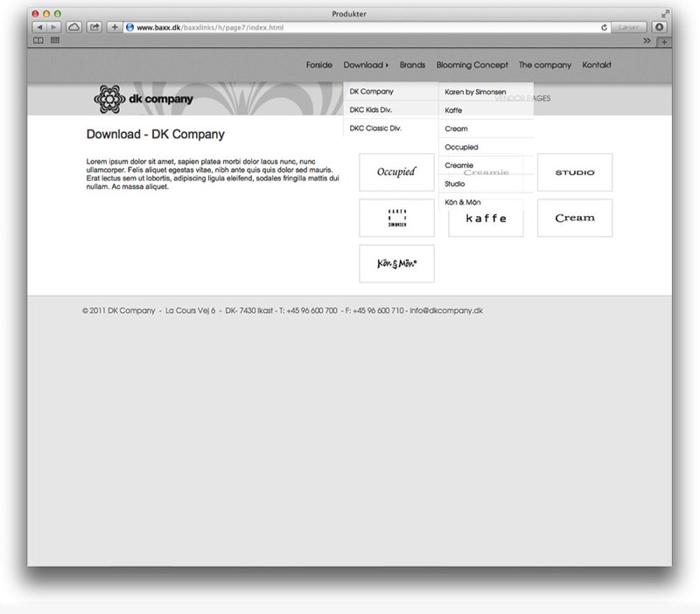Click the Lorem ipsum paragraph text
The image size is (700, 614).
213,174
